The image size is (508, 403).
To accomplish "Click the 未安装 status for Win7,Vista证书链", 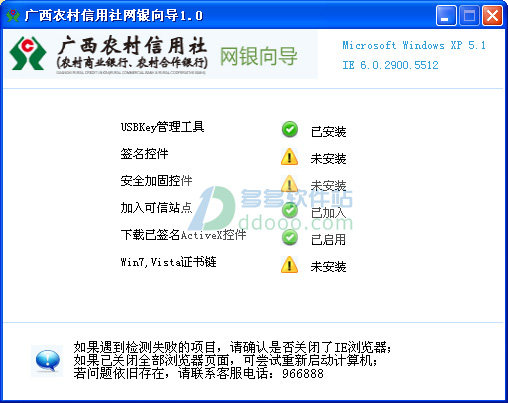I will (328, 267).
